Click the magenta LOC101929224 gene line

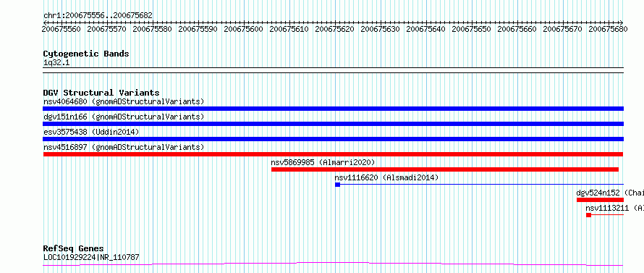pos(333,264)
